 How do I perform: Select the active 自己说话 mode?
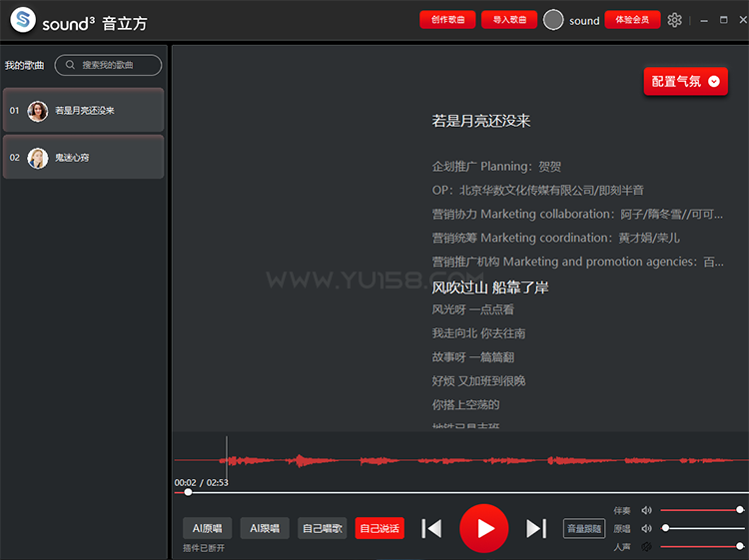coord(379,528)
